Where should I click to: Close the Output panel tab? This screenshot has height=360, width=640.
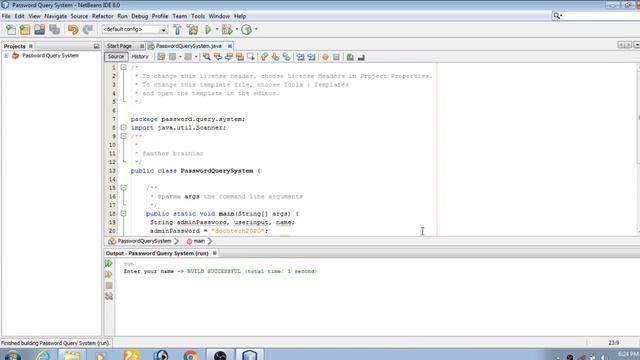point(215,253)
